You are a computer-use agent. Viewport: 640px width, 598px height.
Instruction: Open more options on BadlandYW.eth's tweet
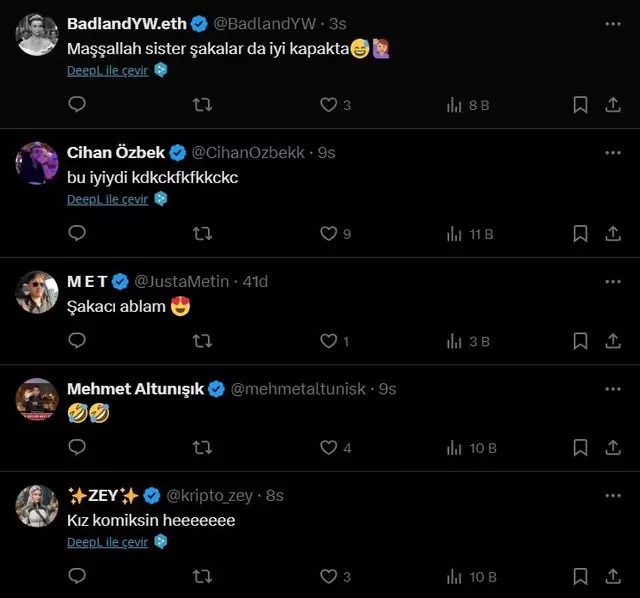point(614,23)
